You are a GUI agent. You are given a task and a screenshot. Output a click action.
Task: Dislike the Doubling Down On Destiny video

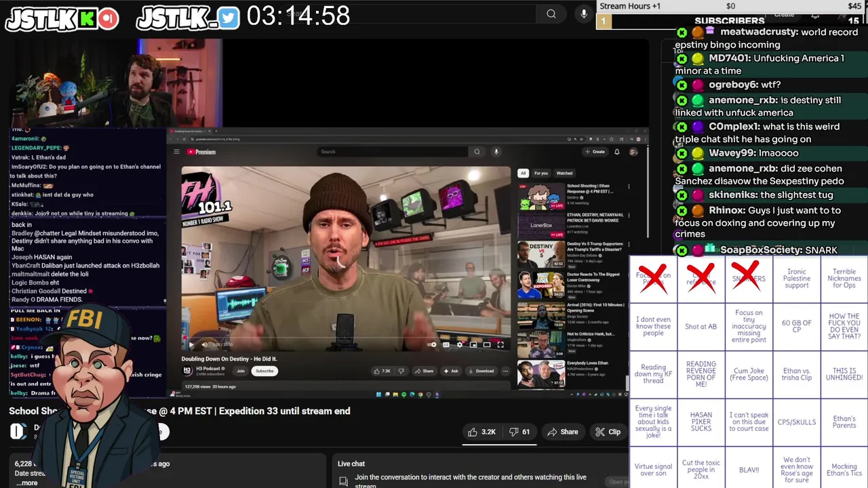(401, 371)
